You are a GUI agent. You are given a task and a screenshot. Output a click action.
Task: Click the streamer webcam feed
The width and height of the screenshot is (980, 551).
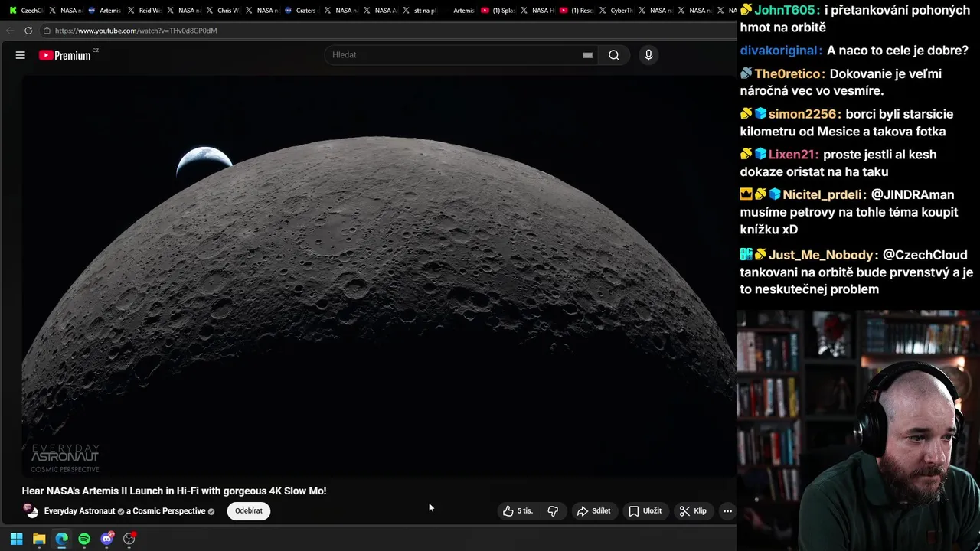[858, 430]
